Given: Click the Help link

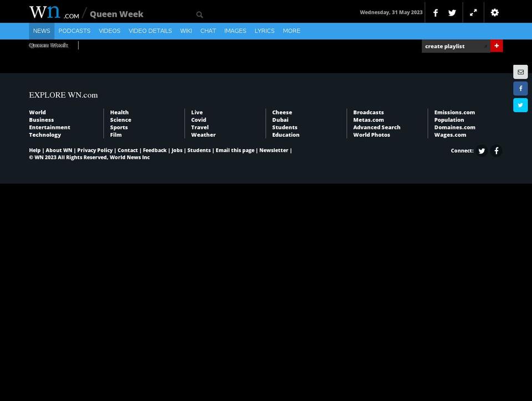Looking at the screenshot, I should click(x=34, y=150).
